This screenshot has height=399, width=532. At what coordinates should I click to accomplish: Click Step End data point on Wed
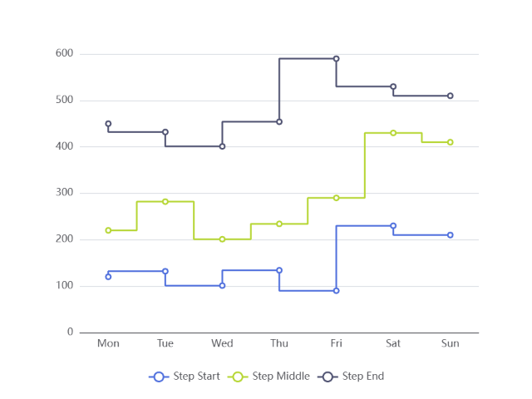pyautogui.click(x=222, y=146)
